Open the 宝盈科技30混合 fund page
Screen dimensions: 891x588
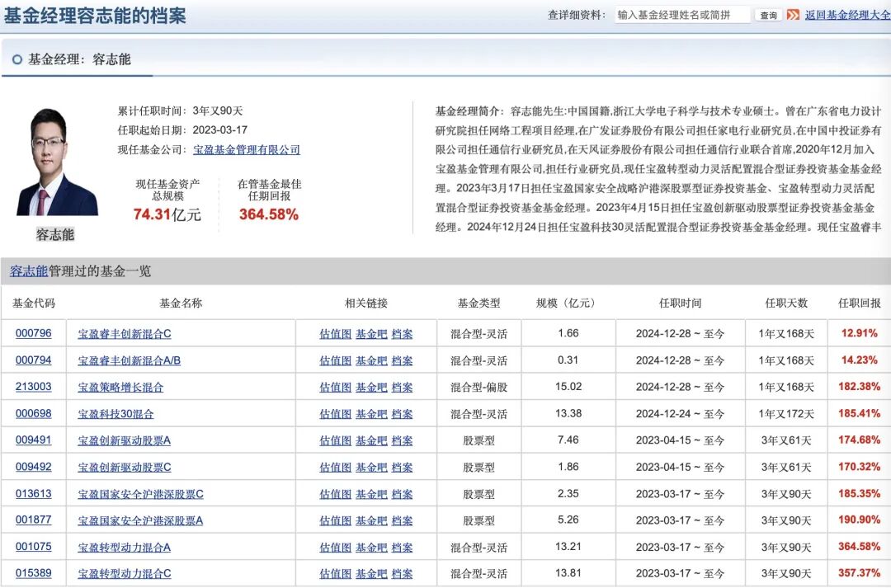(x=116, y=414)
